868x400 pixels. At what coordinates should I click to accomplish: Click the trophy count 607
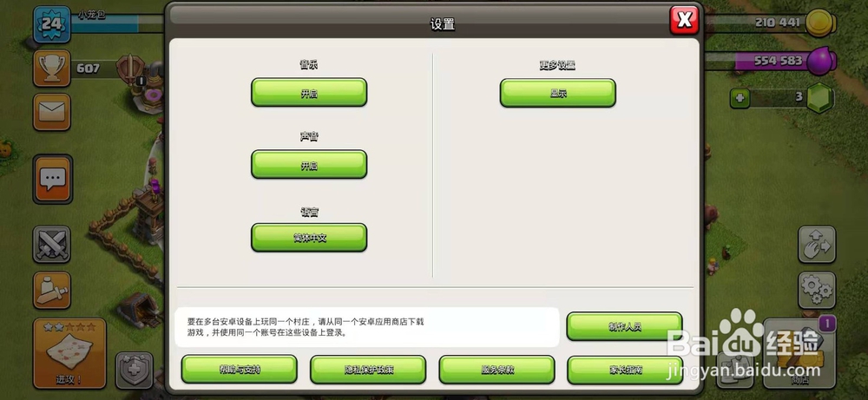pos(88,69)
